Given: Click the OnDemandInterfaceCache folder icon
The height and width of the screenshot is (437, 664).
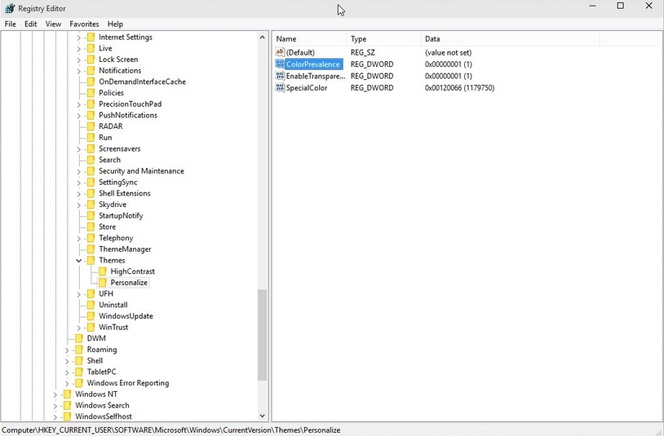Looking at the screenshot, I should 91,82.
